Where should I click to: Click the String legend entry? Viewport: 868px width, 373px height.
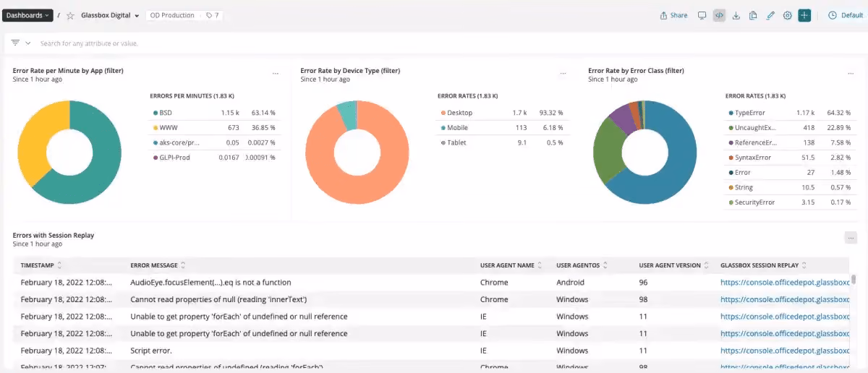[791, 188]
